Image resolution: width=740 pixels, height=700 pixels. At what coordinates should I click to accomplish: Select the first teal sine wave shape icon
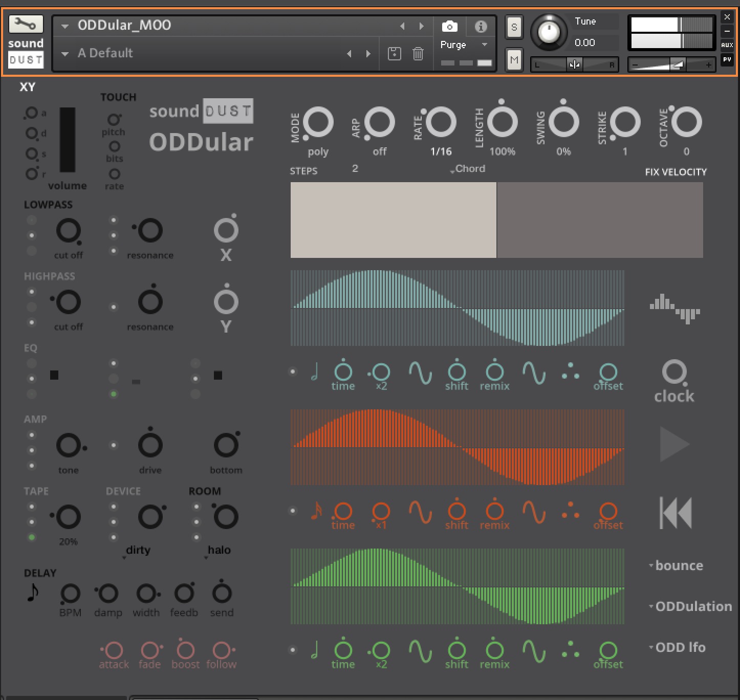(x=420, y=373)
